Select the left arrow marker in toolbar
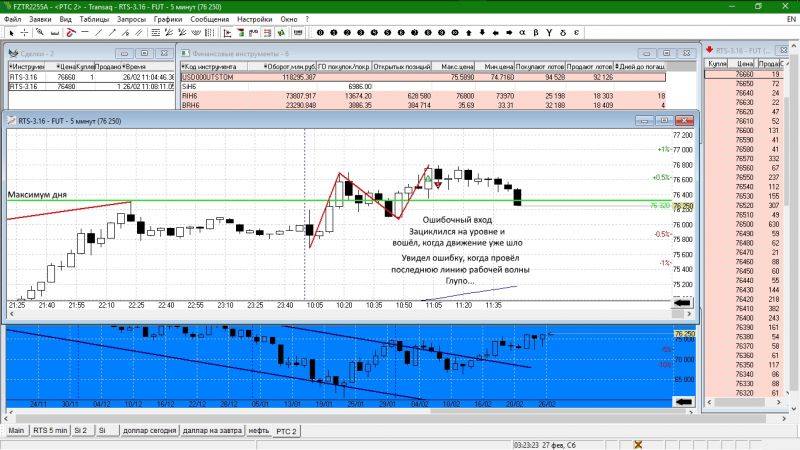Screen dimensions: 800x450 (495, 33)
